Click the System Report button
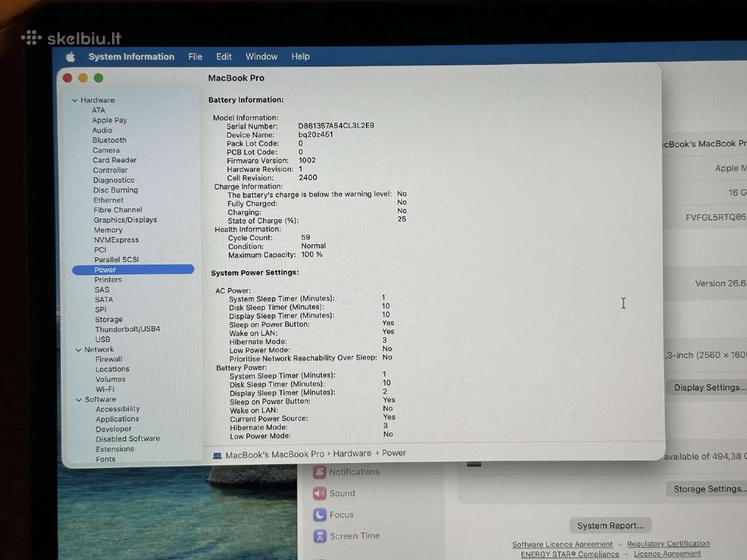The height and width of the screenshot is (560, 747). [610, 526]
